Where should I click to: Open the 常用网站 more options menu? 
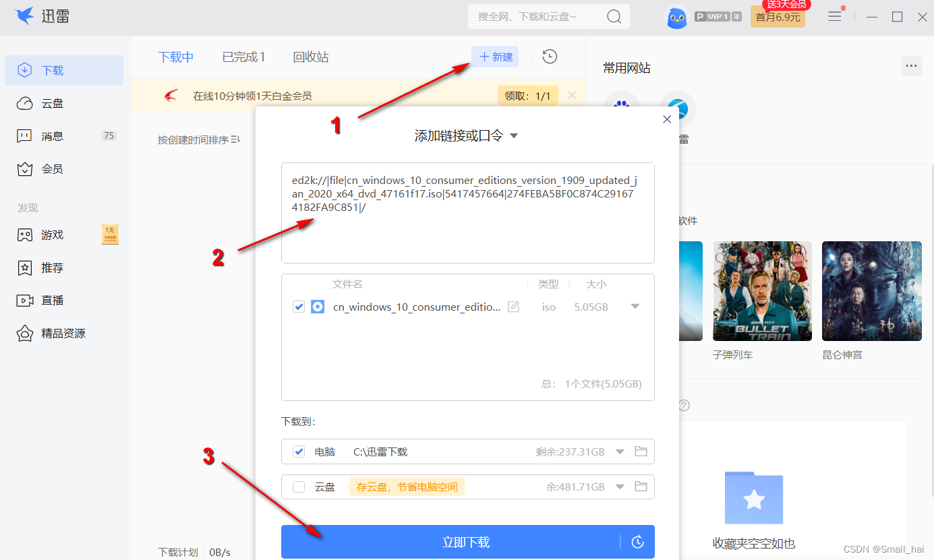pos(911,66)
